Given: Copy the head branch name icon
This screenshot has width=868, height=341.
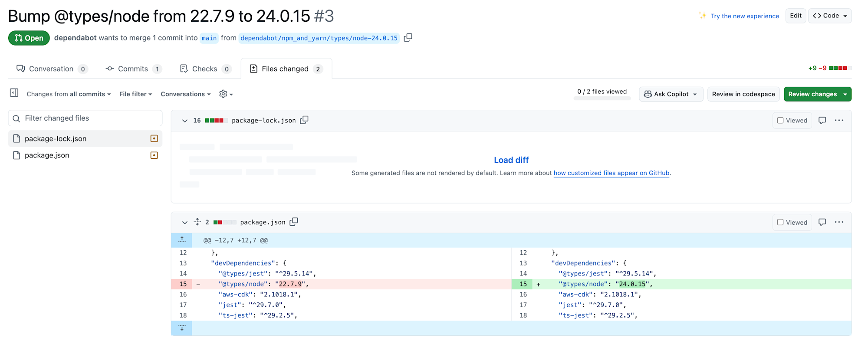Looking at the screenshot, I should coord(408,38).
